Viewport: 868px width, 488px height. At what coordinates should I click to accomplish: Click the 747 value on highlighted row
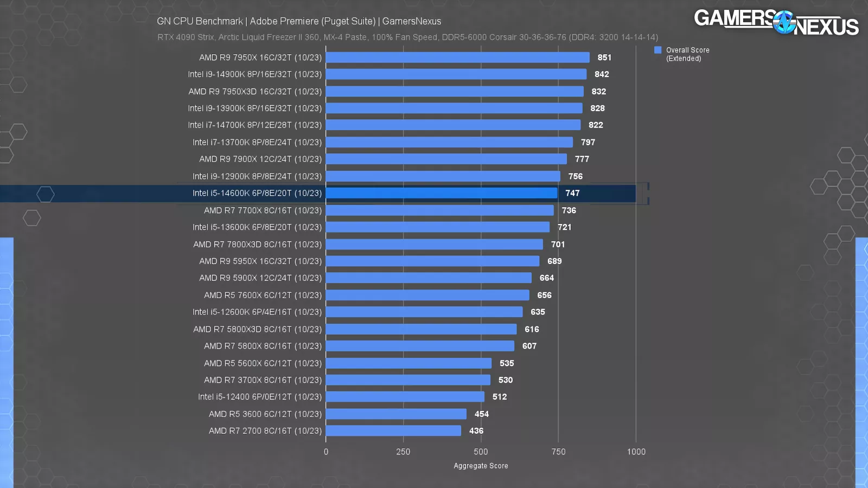(572, 193)
